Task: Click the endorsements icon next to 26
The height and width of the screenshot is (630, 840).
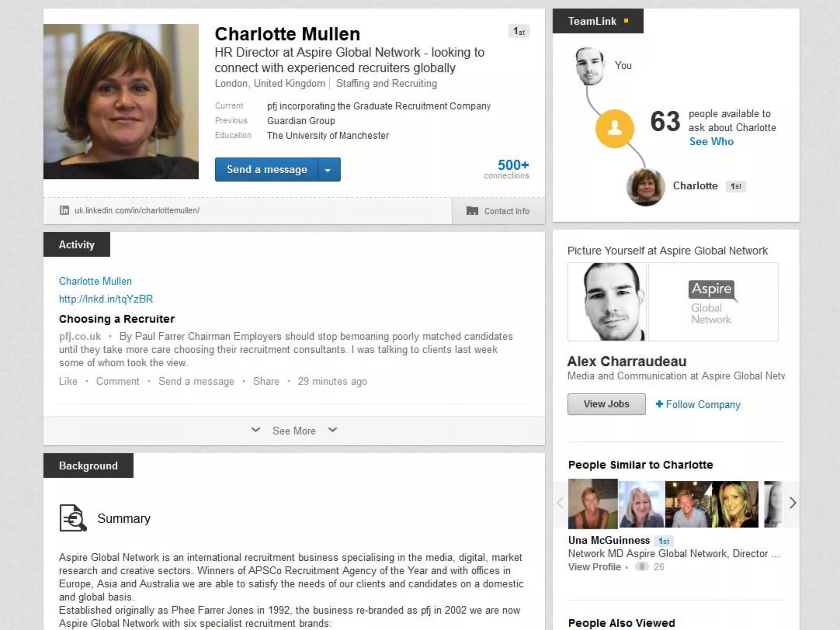Action: [641, 567]
